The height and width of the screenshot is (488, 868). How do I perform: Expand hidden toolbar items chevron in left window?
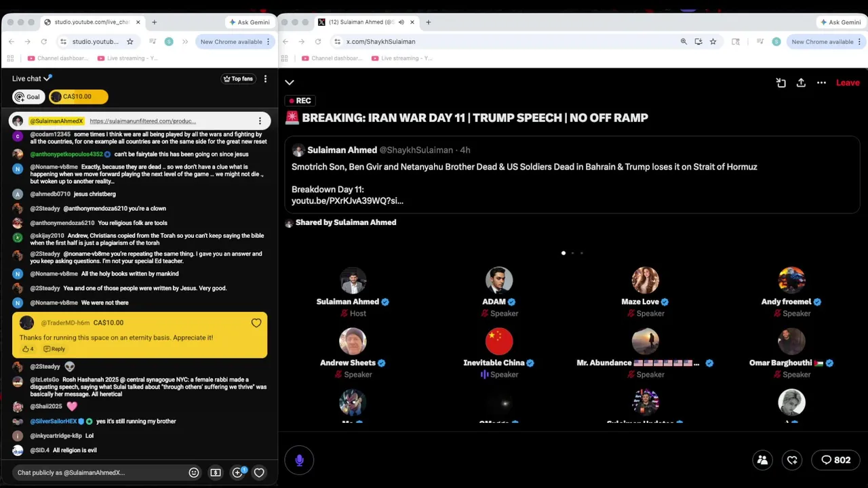(x=185, y=41)
